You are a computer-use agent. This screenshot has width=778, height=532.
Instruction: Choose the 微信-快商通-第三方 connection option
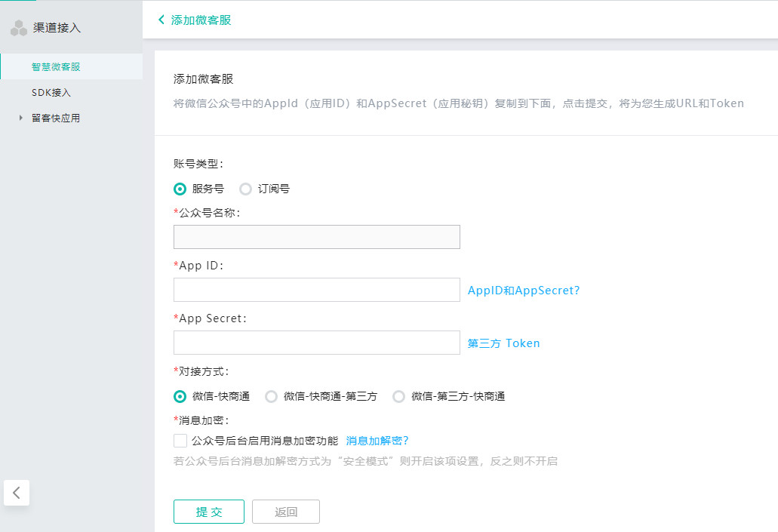click(x=271, y=395)
